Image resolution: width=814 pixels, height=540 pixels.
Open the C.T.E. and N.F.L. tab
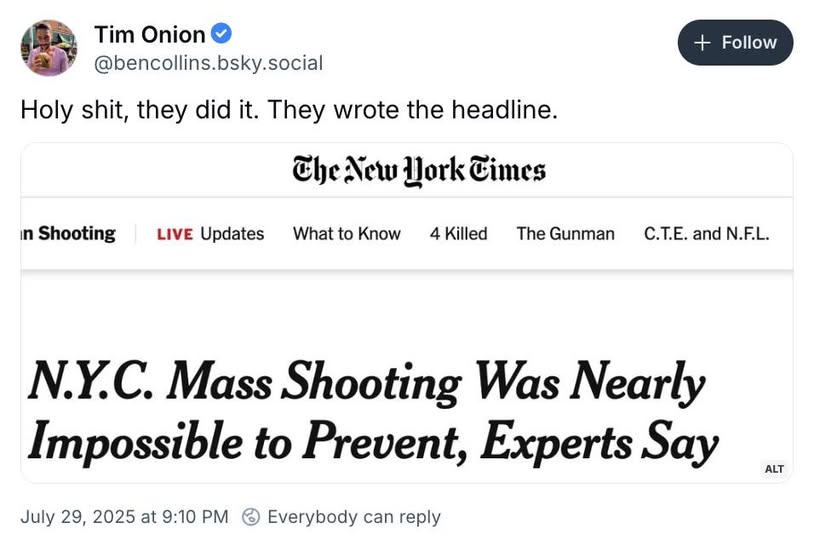[707, 234]
